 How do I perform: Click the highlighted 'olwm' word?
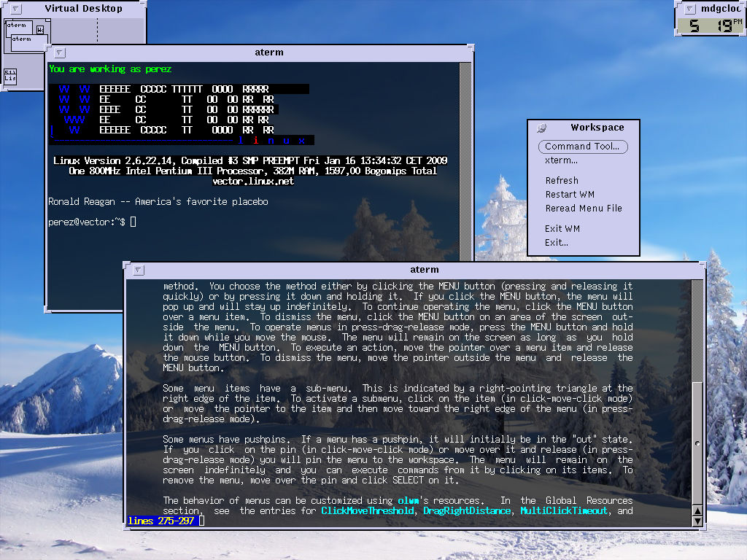(409, 500)
